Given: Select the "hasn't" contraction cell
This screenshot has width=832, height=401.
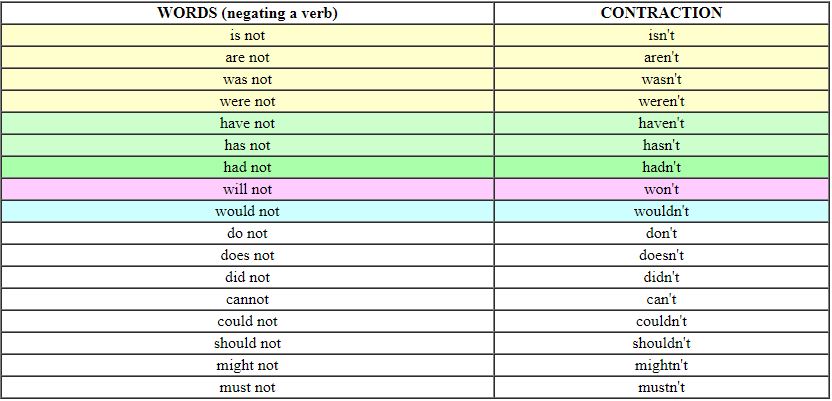Looking at the screenshot, I should click(661, 145).
